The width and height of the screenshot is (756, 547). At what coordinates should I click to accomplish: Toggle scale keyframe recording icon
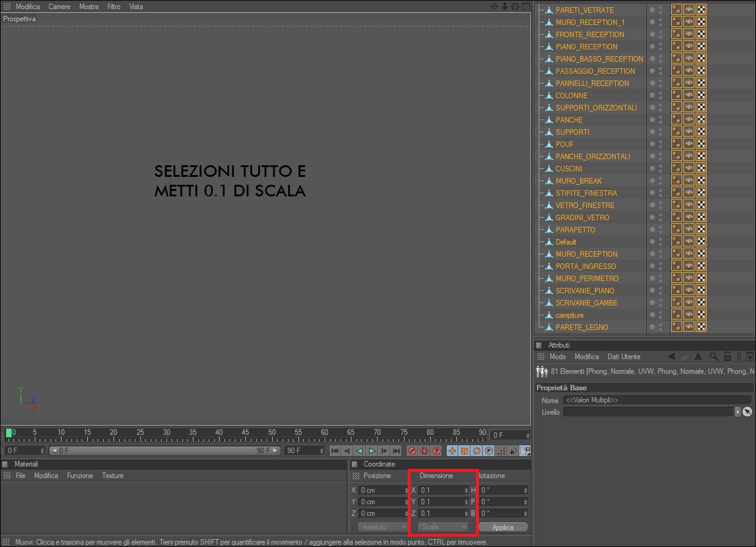[464, 451]
